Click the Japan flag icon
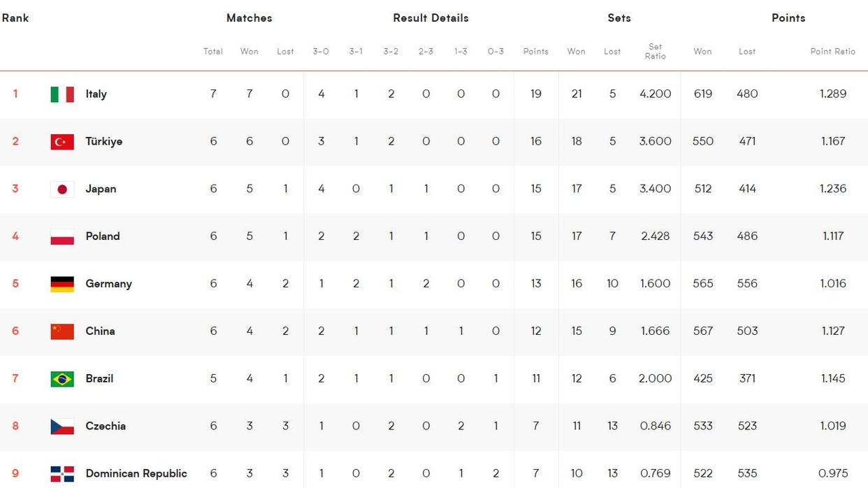The height and width of the screenshot is (488, 868). [x=62, y=189]
